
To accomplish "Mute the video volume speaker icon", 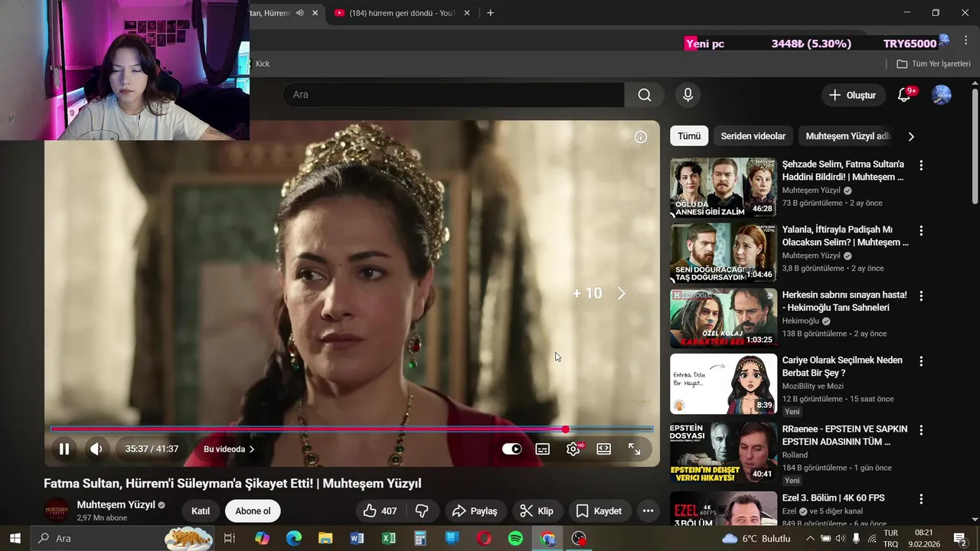I will point(96,449).
